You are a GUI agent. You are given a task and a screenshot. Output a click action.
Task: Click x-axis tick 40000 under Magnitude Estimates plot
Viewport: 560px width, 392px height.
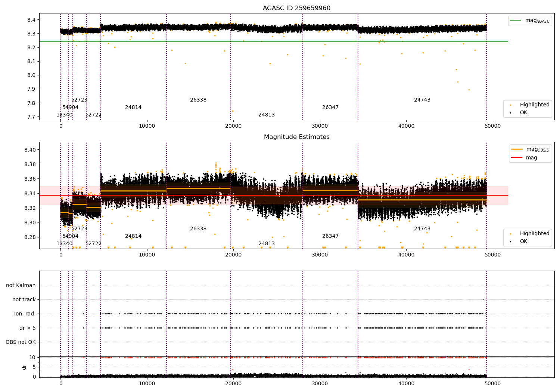[x=406, y=255]
